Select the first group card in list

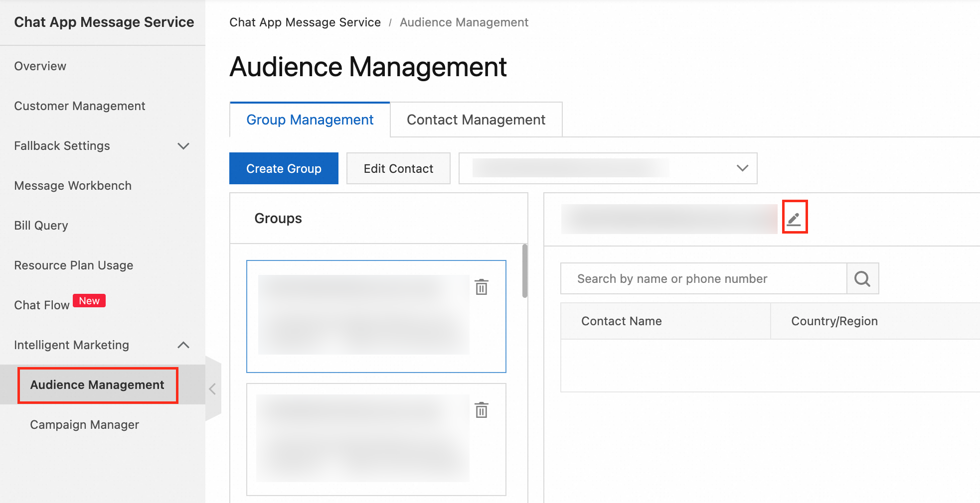364,316
